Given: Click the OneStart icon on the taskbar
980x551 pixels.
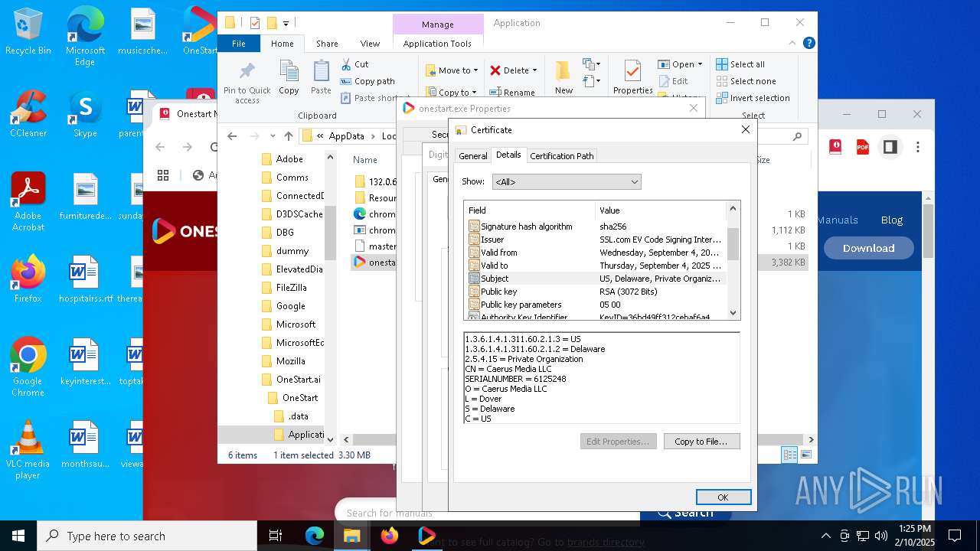Looking at the screenshot, I should pos(427,536).
